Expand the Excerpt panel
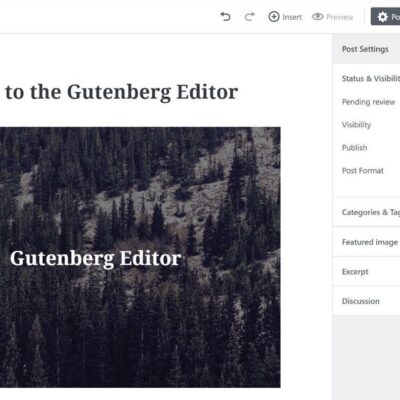Image resolution: width=400 pixels, height=400 pixels. click(x=367, y=272)
